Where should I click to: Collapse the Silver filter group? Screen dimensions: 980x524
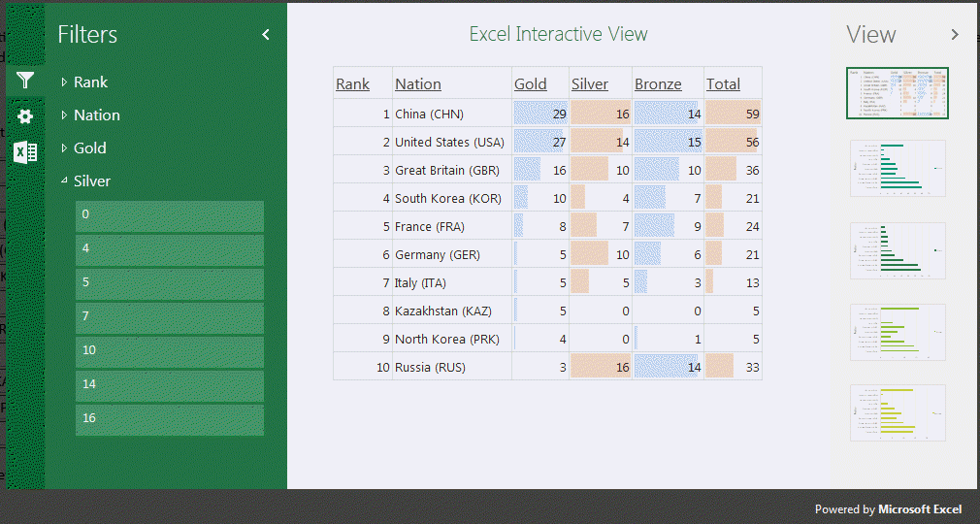(x=91, y=181)
